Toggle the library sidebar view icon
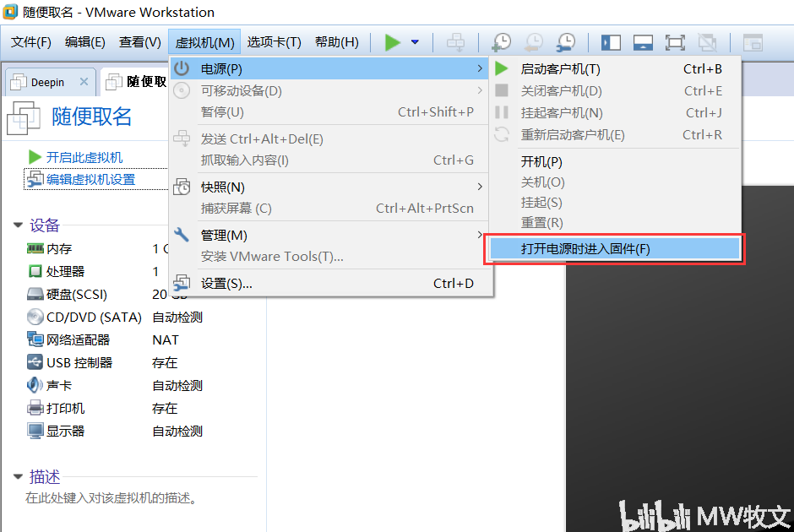Viewport: 794px width, 532px height. 611,42
